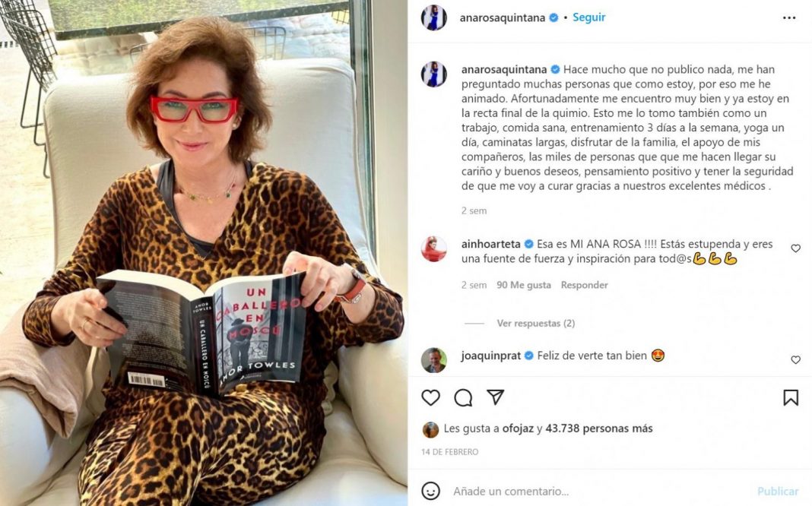The height and width of the screenshot is (506, 812).
Task: Share the post via the paper plane icon
Action: (x=496, y=397)
